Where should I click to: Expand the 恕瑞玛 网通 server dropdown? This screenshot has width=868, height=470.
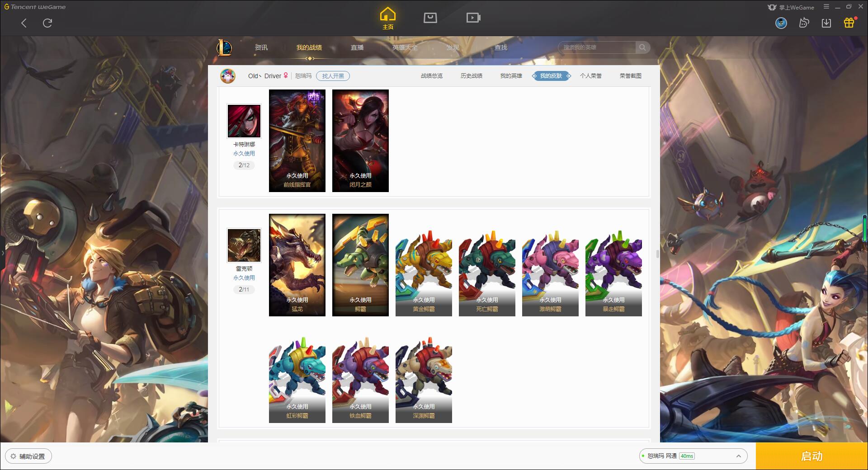pyautogui.click(x=693, y=456)
